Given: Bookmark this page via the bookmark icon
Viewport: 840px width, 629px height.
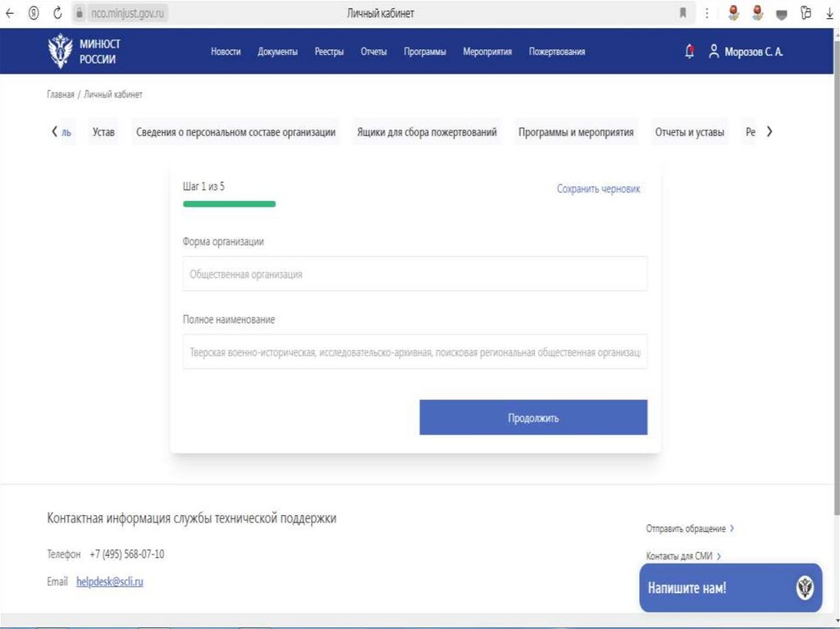Looking at the screenshot, I should pyautogui.click(x=682, y=13).
